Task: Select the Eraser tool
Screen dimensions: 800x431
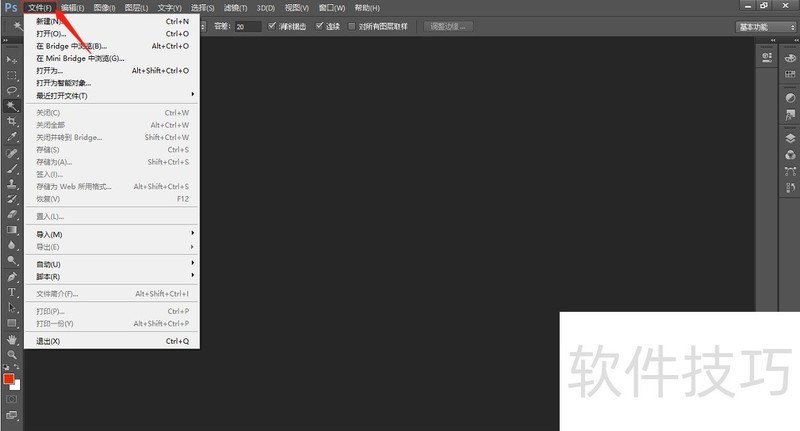Action: click(12, 214)
